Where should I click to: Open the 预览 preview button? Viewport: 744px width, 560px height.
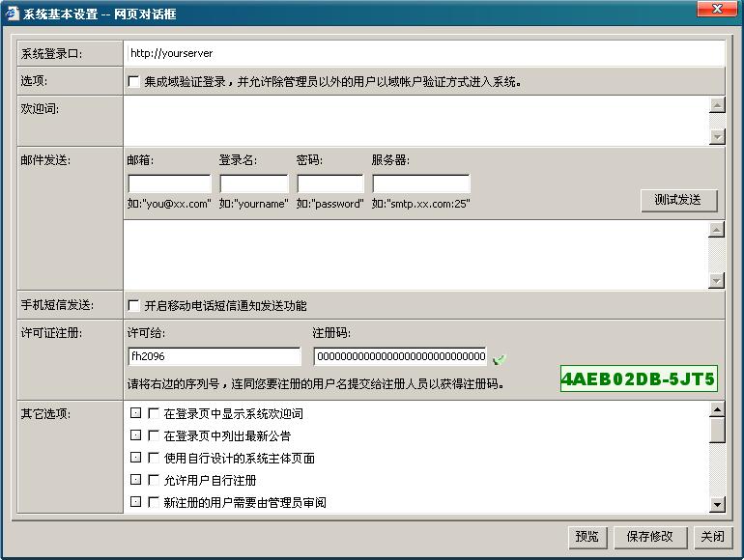coord(587,537)
